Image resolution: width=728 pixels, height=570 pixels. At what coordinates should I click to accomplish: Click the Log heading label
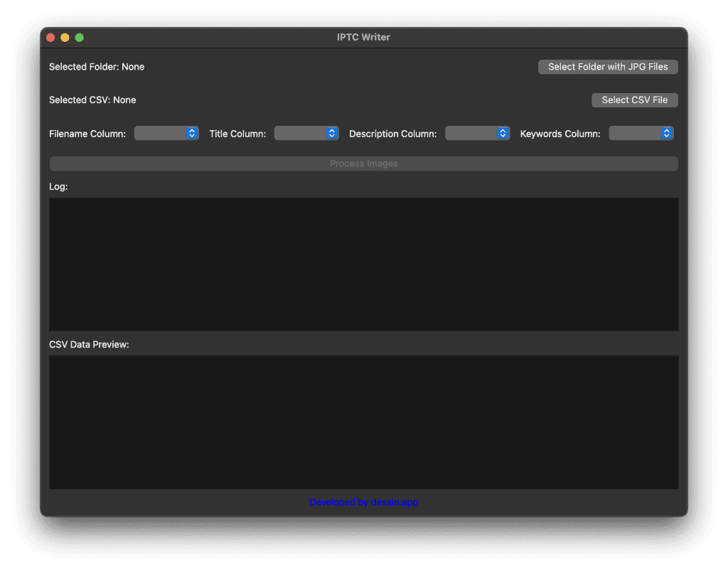(x=58, y=187)
